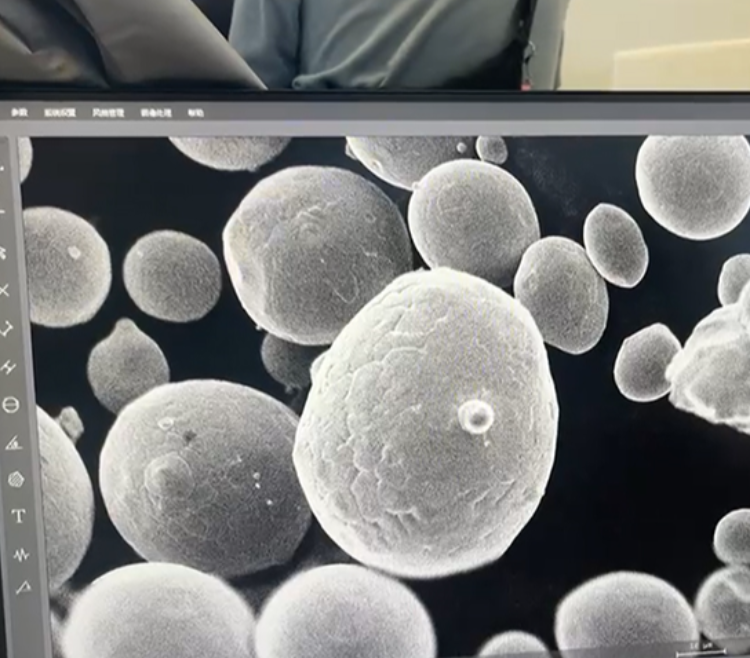
Task: Select the cross marker tool
Action: pos(4,290)
